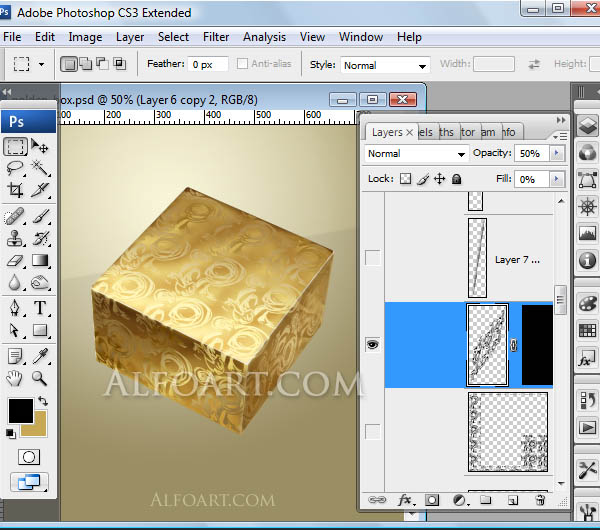Select the History Brush tool

[x=40, y=238]
